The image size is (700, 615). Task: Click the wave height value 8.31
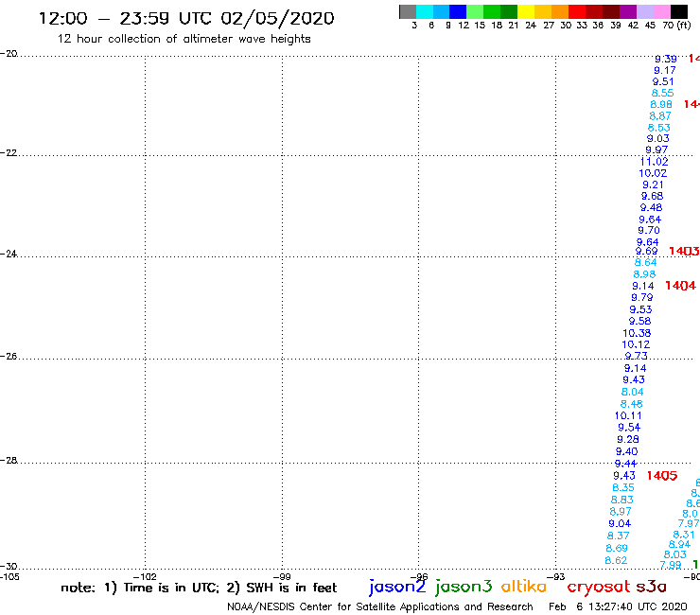click(684, 535)
